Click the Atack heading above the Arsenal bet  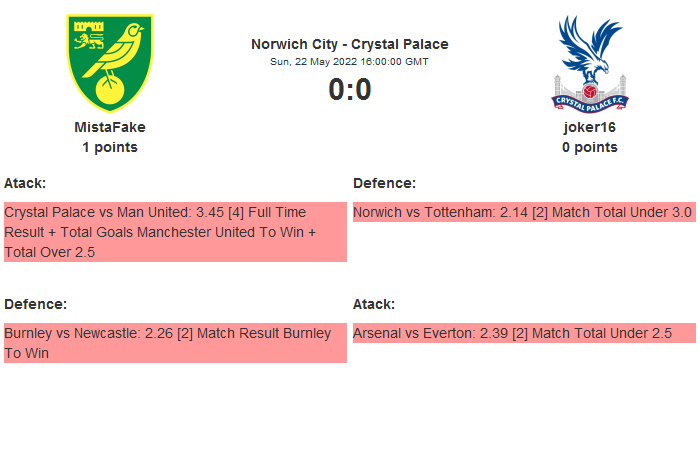374,304
